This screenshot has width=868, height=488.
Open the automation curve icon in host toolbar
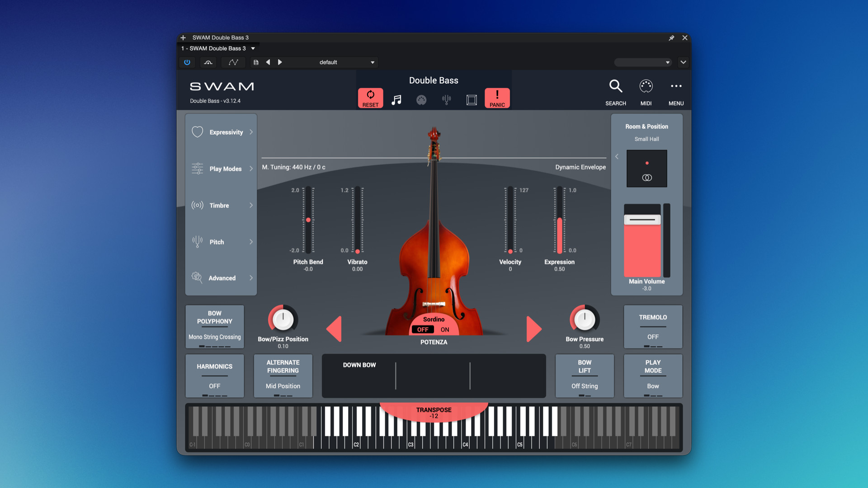(233, 62)
